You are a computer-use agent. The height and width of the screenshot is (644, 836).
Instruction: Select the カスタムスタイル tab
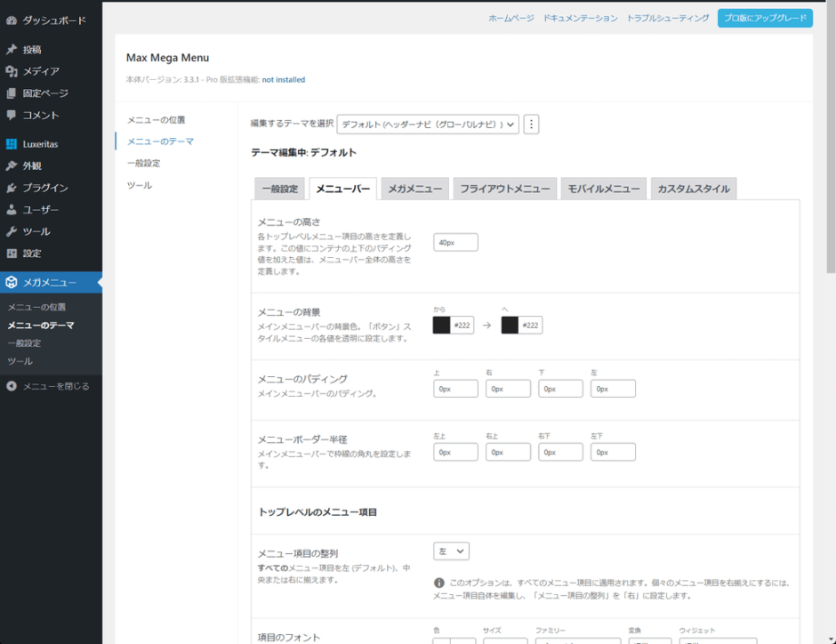click(694, 189)
